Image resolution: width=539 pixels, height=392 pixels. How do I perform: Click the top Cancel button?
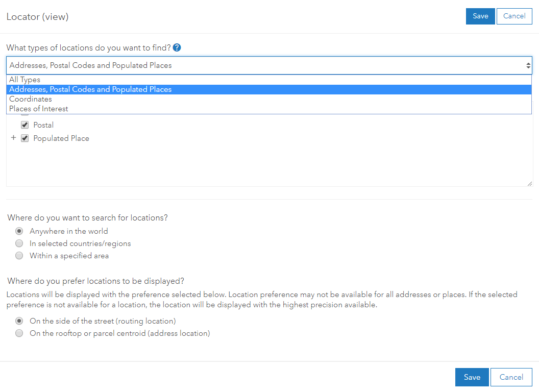pyautogui.click(x=514, y=16)
